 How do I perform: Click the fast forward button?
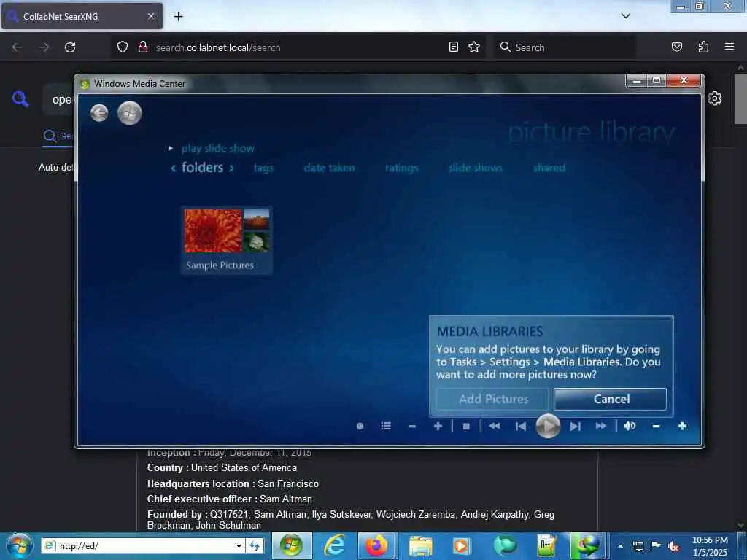pos(601,426)
